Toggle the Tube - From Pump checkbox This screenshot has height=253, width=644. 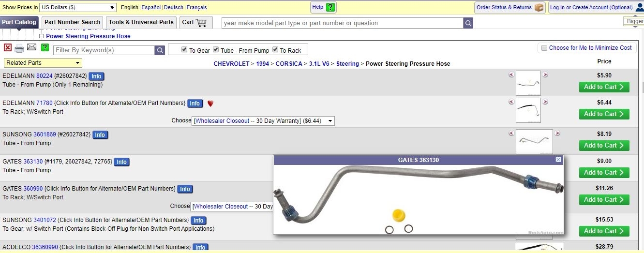coord(216,50)
